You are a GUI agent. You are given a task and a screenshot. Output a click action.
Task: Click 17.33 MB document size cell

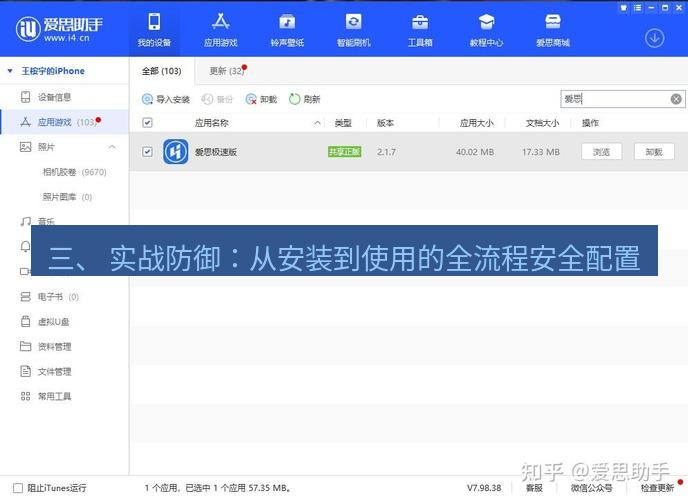541,152
